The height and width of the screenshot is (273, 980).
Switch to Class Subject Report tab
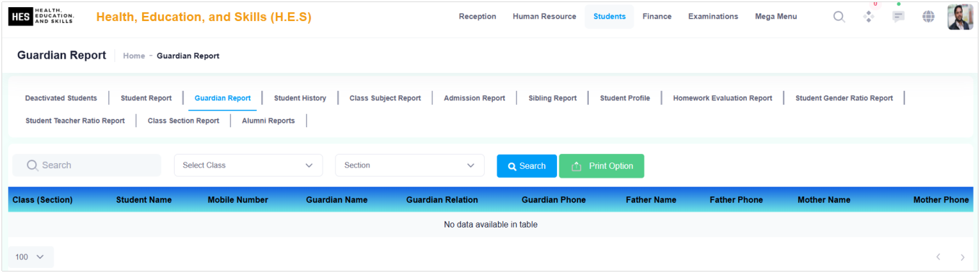click(385, 98)
